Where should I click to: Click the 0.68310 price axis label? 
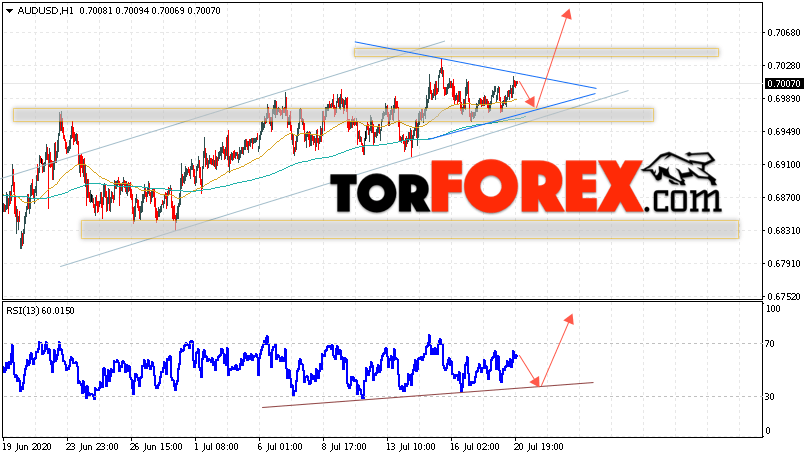pos(784,231)
